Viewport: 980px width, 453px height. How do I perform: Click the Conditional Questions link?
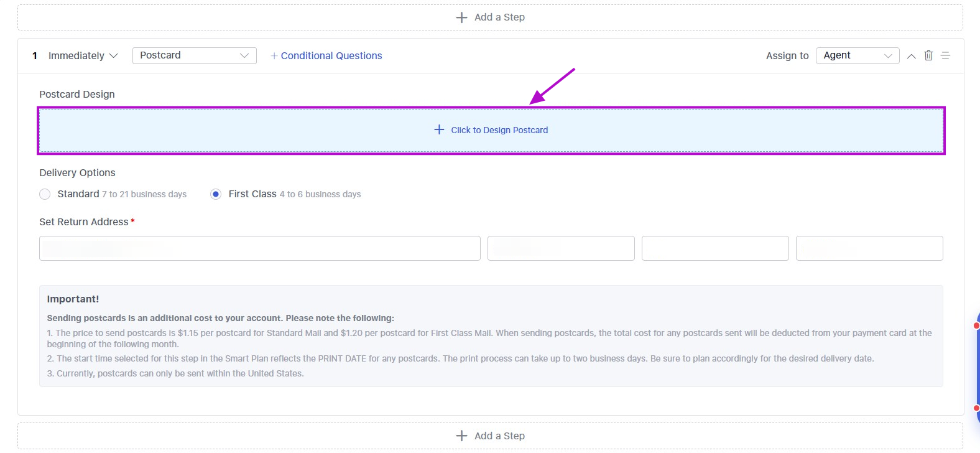331,56
